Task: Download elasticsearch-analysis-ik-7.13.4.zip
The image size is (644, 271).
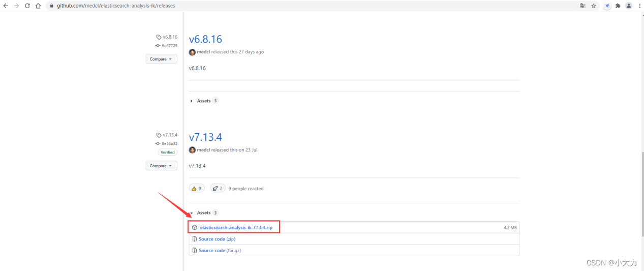Action: [x=236, y=228]
